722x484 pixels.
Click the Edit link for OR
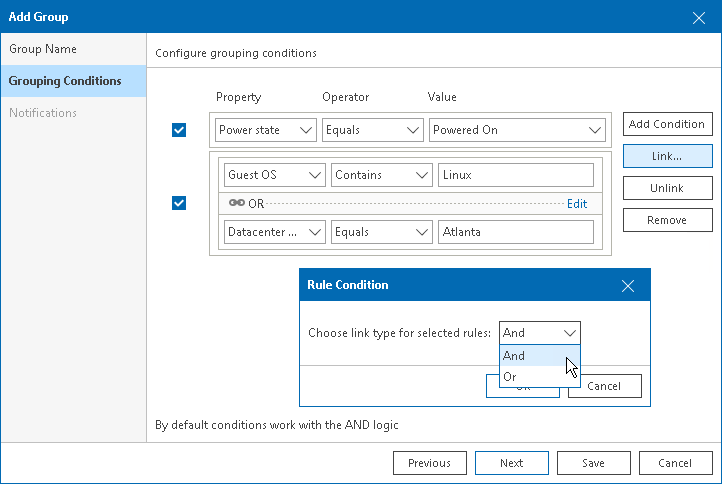(x=577, y=203)
